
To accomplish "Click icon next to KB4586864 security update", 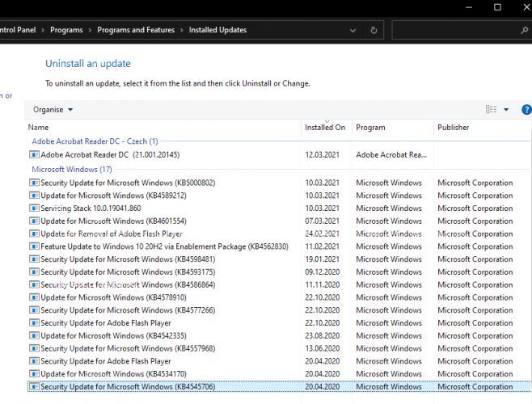I will tap(34, 284).
